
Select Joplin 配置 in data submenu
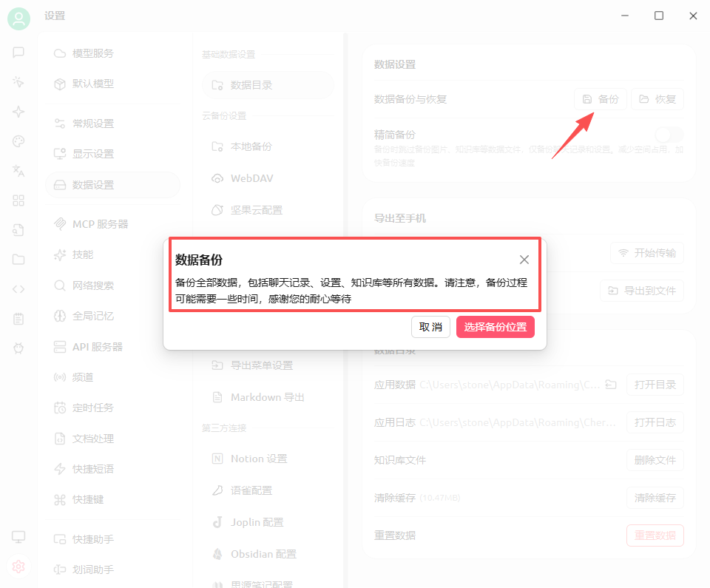pos(268,522)
